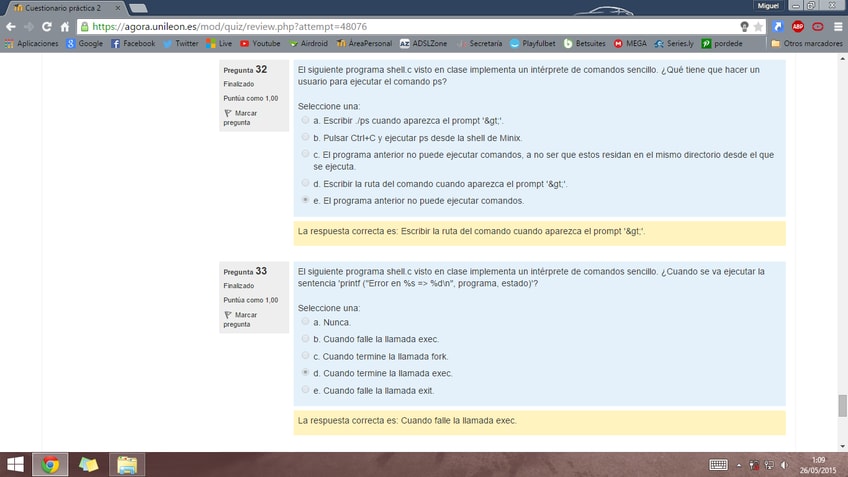The width and height of the screenshot is (848, 477).
Task: Open the pordede bookmark
Action: pyautogui.click(x=722, y=43)
